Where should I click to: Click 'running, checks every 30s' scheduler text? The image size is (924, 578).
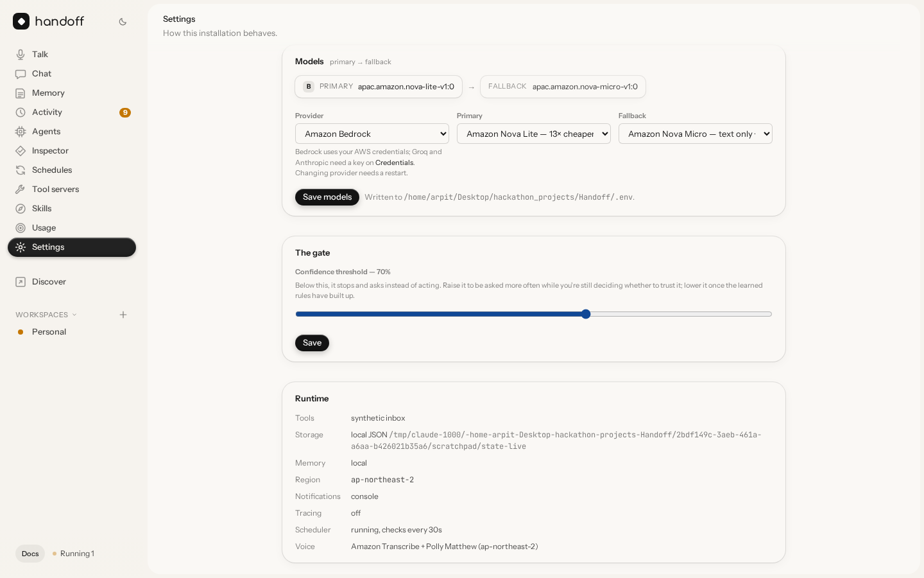tap(397, 530)
